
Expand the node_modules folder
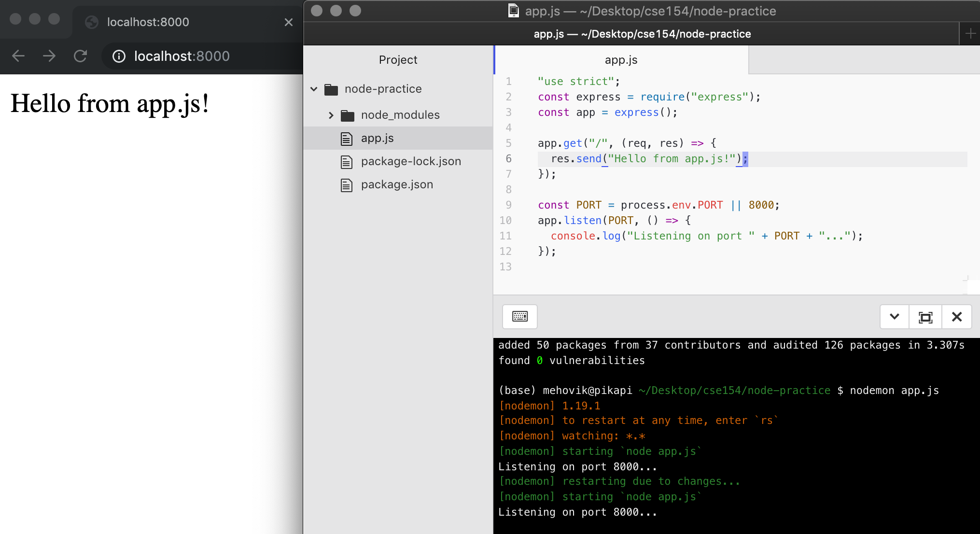331,115
